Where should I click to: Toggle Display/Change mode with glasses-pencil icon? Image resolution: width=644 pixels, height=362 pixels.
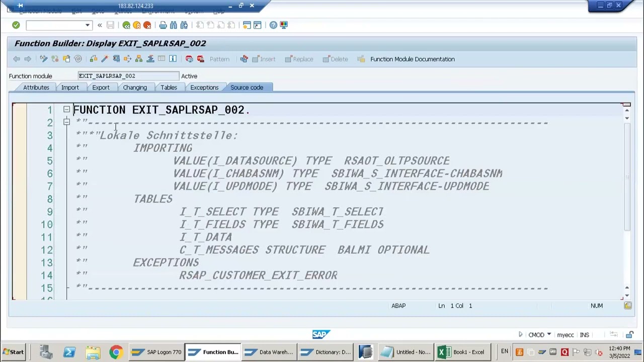pyautogui.click(x=44, y=59)
